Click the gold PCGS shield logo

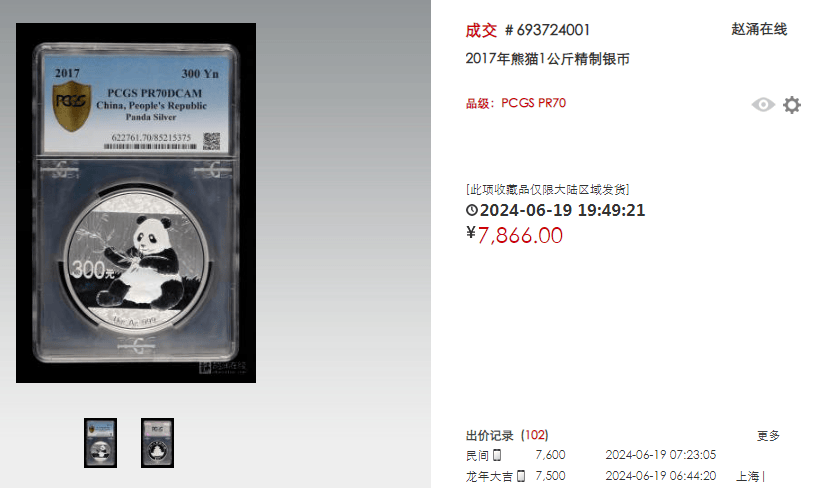click(x=72, y=106)
